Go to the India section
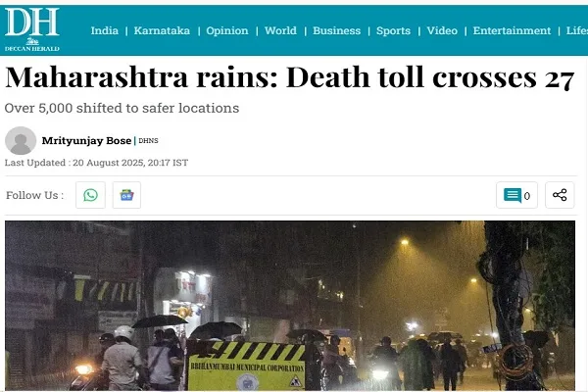Screen dimensions: 588x392 pyautogui.click(x=104, y=30)
